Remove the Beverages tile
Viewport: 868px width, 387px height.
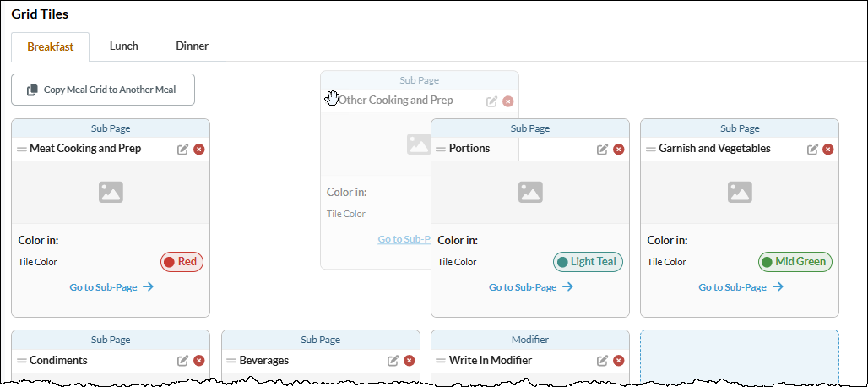click(409, 361)
